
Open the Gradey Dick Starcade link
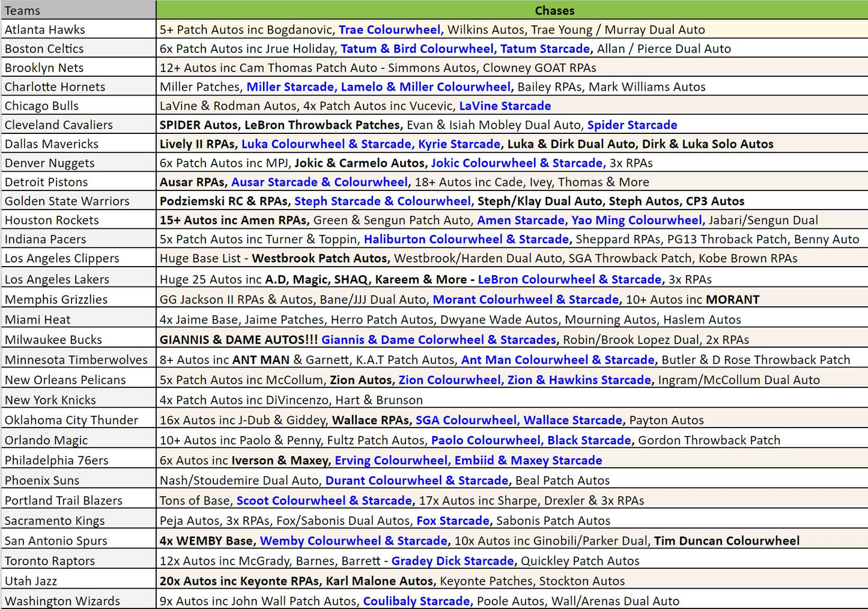pos(452,561)
